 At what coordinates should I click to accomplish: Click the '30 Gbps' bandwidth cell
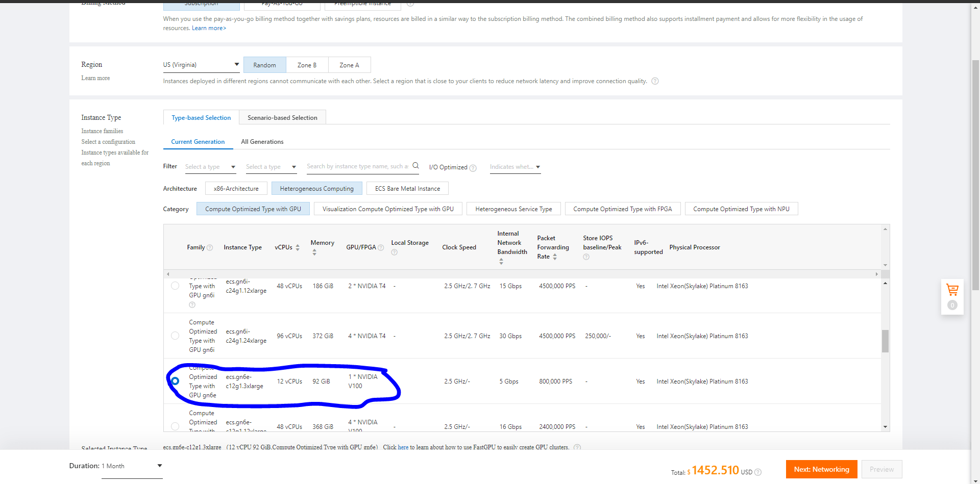pyautogui.click(x=510, y=336)
